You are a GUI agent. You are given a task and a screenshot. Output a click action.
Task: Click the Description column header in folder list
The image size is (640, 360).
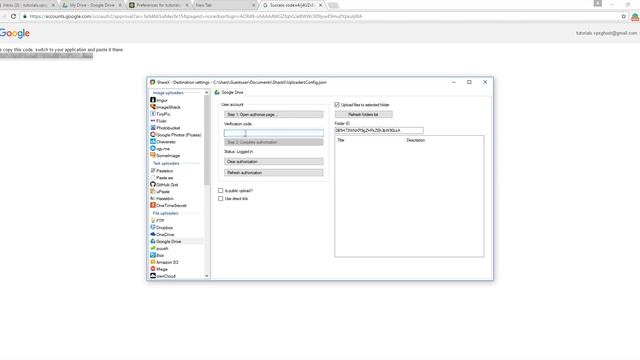pyautogui.click(x=416, y=140)
